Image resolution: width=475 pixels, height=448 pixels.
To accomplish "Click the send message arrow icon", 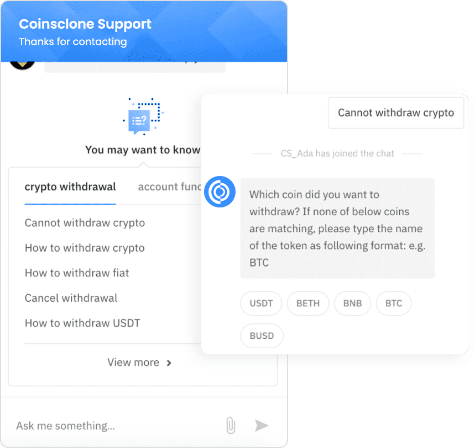I will tap(261, 425).
